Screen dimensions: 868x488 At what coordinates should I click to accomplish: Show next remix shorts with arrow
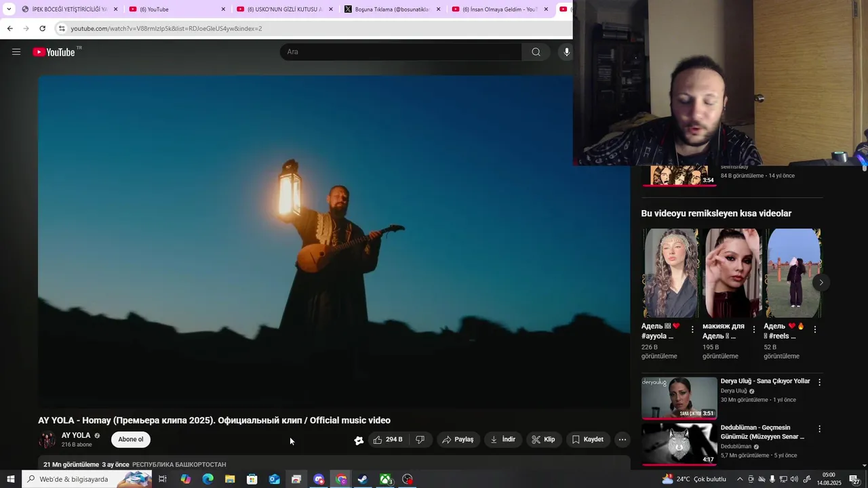[821, 282]
